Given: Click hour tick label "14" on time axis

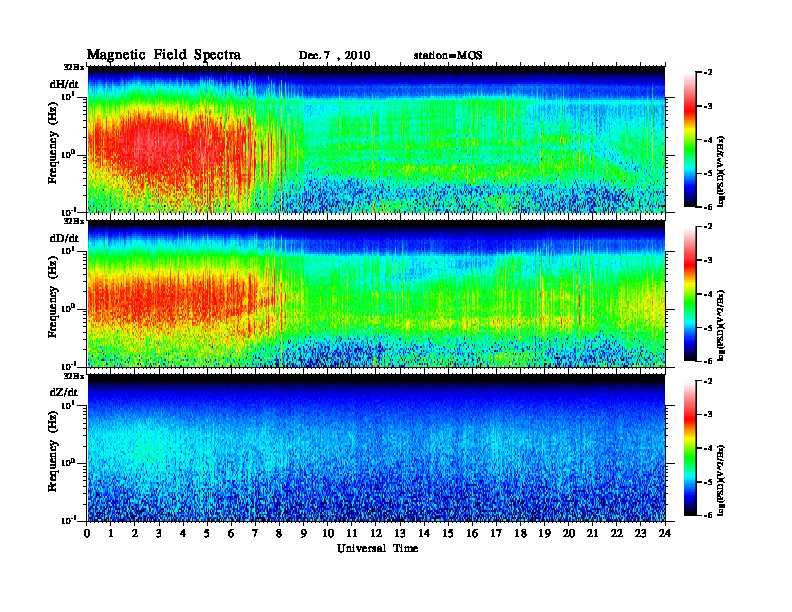Looking at the screenshot, I should pyautogui.click(x=424, y=533).
